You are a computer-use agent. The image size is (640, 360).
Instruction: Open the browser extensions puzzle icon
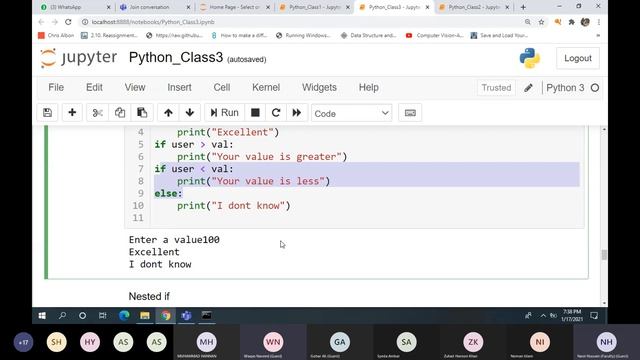click(571, 22)
